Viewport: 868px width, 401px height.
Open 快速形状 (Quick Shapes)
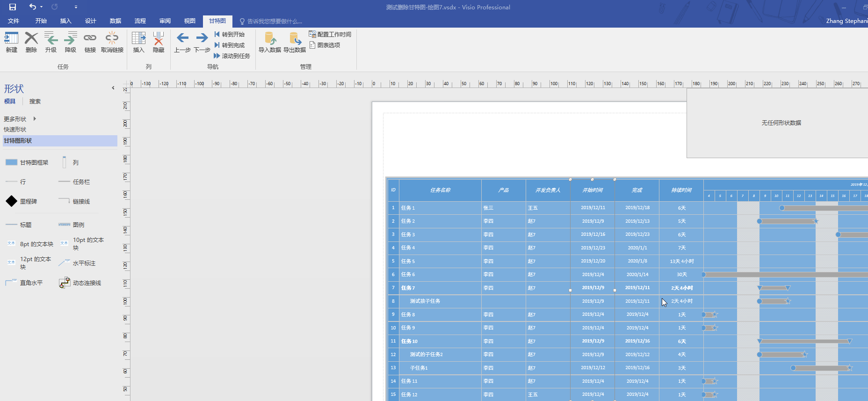[15, 129]
